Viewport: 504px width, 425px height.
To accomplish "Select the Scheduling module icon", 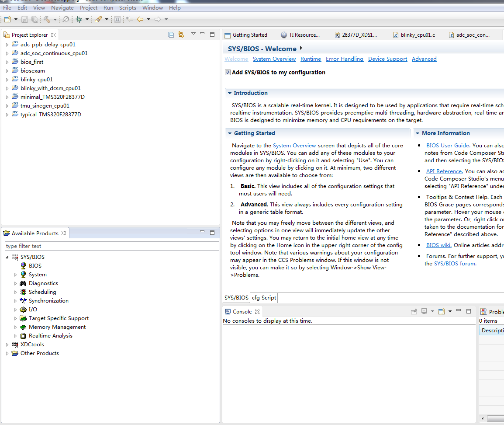I will click(23, 292).
